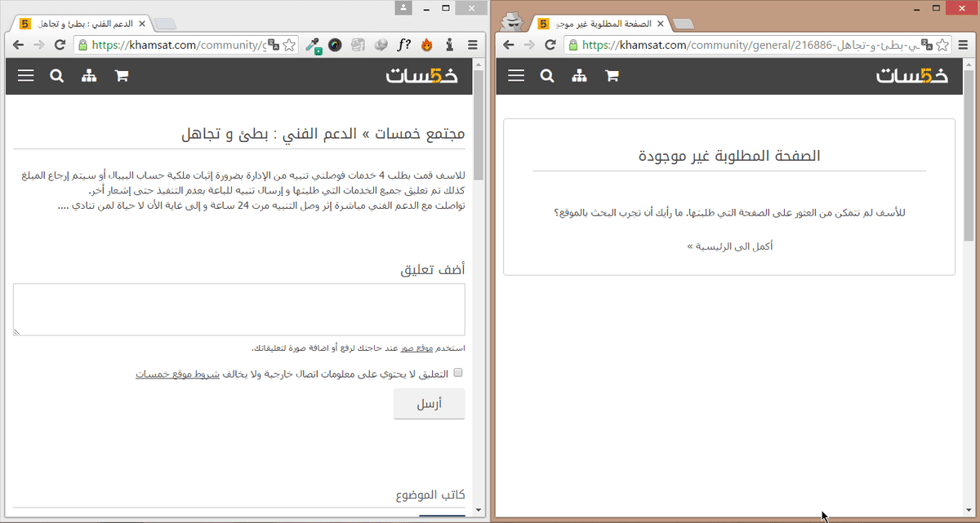
Task: Tick the no external contact info checkbox
Action: pos(457,373)
